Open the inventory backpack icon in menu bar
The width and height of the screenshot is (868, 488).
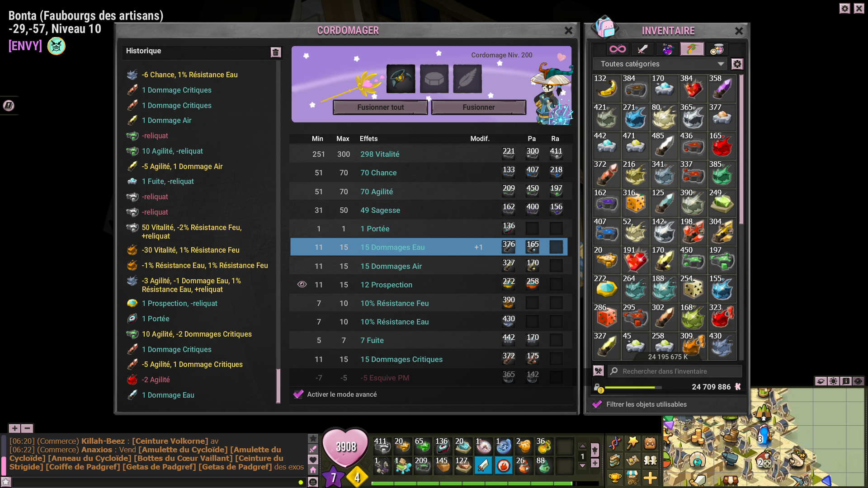pyautogui.click(x=650, y=443)
